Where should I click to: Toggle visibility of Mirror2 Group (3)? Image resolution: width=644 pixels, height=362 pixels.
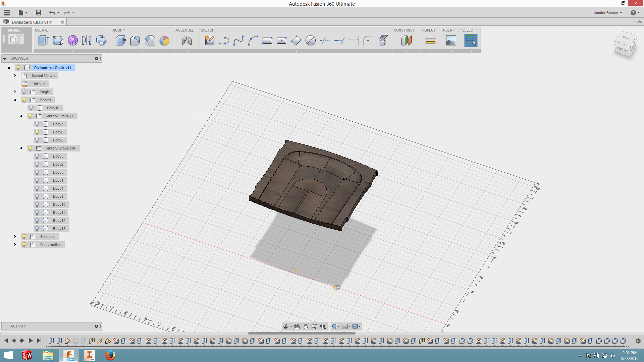tap(31, 116)
